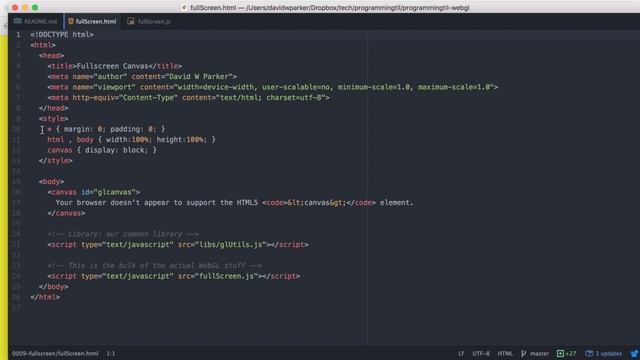
Task: Click the git branch icon in status bar
Action: [523, 353]
